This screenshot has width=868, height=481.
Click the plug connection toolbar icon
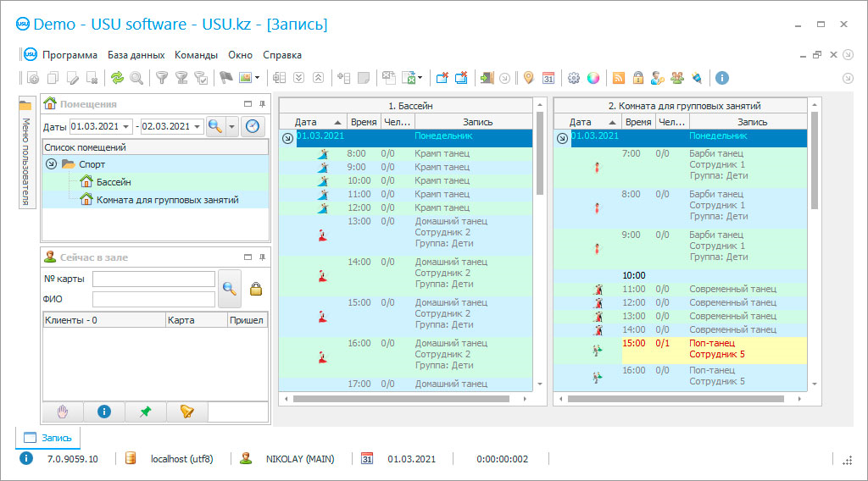coord(697,79)
